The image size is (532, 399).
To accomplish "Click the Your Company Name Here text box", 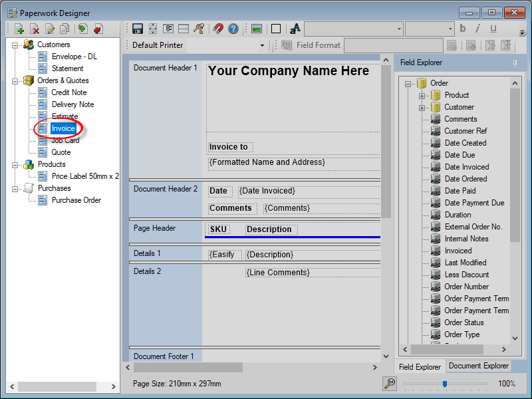I will coord(289,71).
